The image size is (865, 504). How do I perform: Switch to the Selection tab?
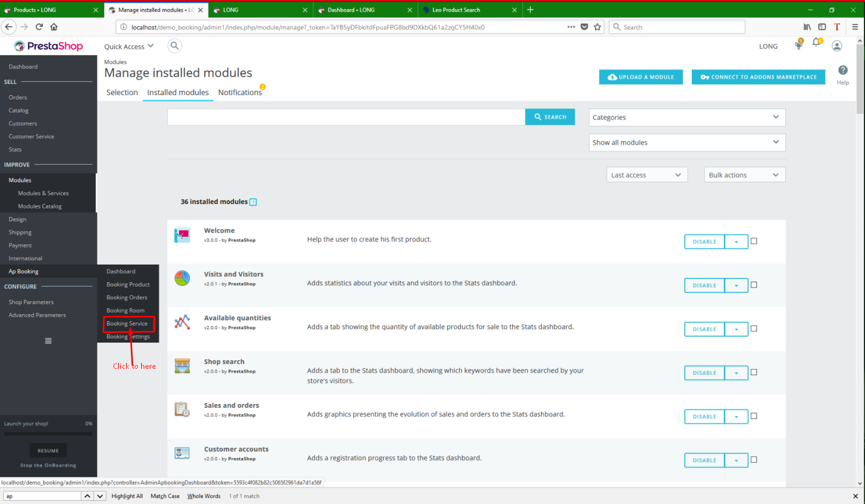pos(122,92)
